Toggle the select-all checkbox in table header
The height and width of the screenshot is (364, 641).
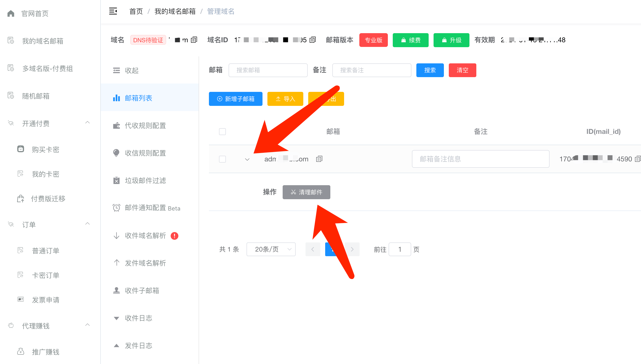point(222,131)
